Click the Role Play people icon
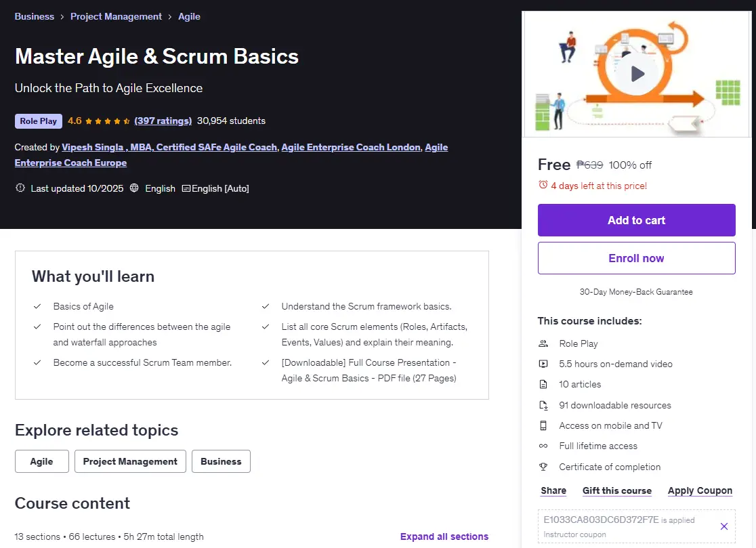756x548 pixels. (543, 343)
